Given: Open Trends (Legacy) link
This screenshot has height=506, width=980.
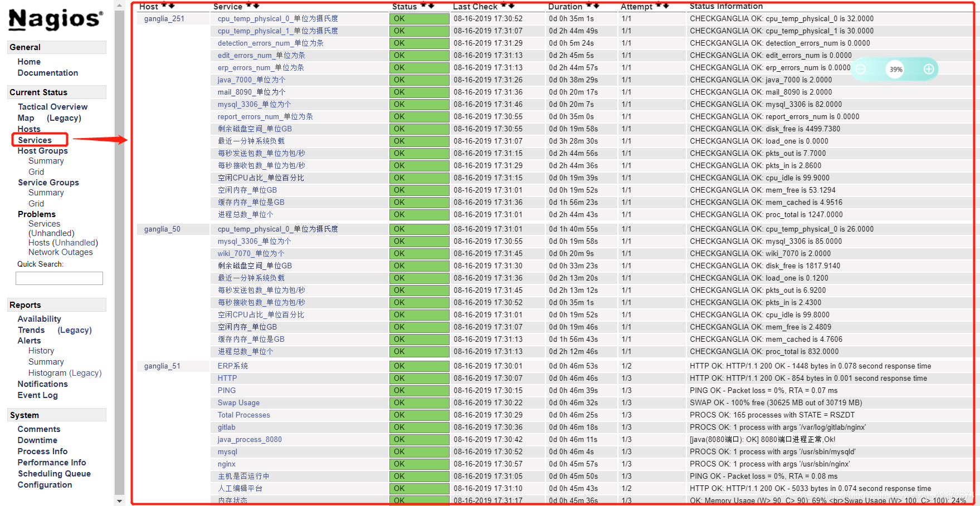Looking at the screenshot, I should (x=75, y=330).
